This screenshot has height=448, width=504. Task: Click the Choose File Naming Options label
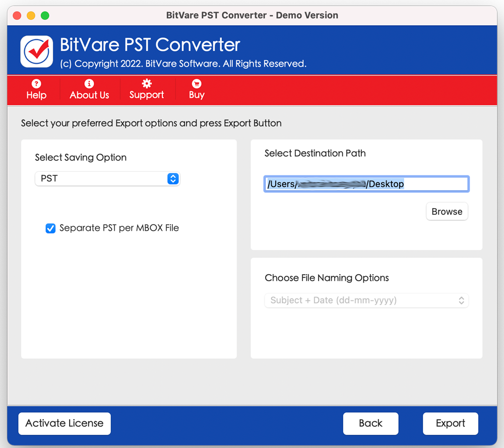(x=327, y=278)
